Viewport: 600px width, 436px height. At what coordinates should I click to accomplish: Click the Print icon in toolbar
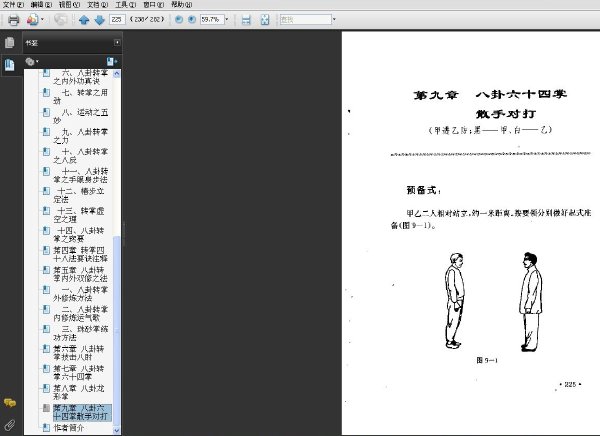point(14,20)
